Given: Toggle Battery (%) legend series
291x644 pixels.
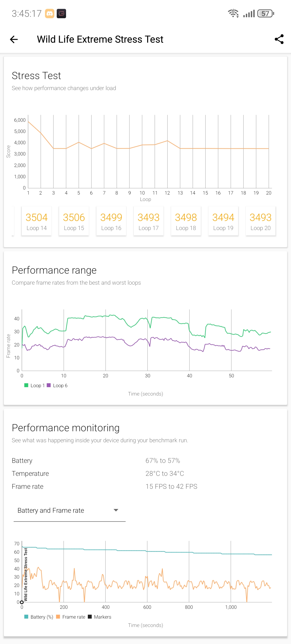Looking at the screenshot, I should pyautogui.click(x=39, y=617).
